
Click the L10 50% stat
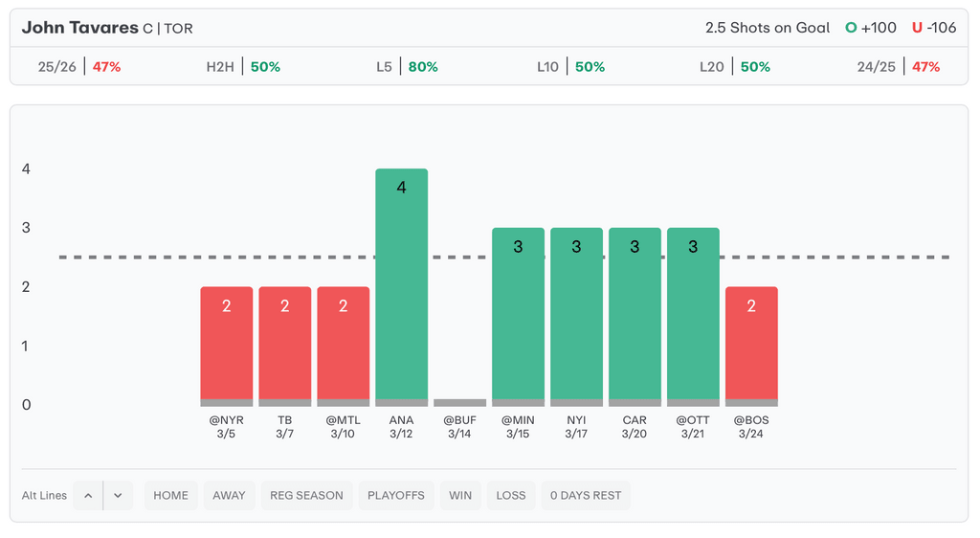[571, 67]
